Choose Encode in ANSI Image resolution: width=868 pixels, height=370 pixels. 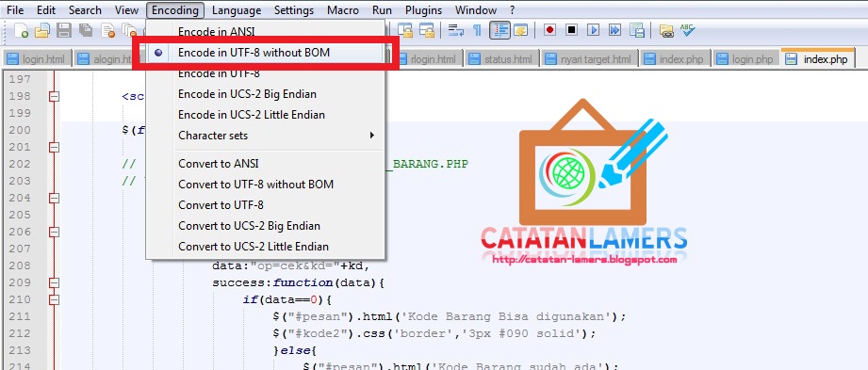point(265,31)
